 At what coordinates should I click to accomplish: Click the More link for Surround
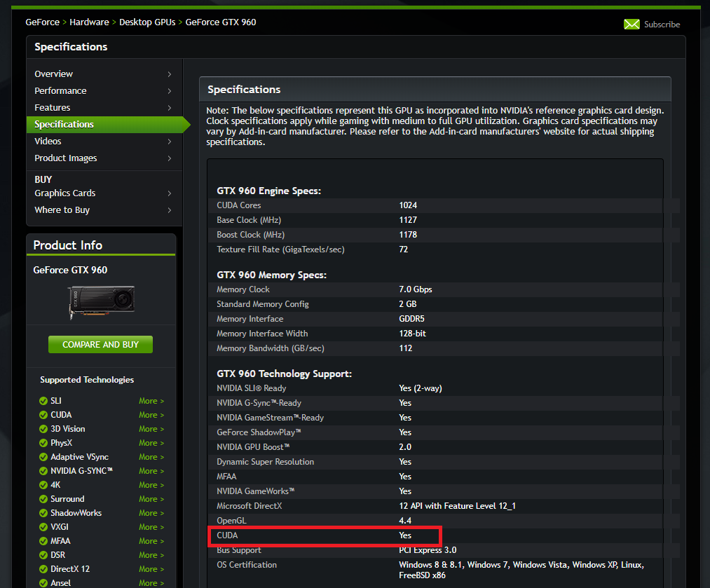click(x=151, y=499)
